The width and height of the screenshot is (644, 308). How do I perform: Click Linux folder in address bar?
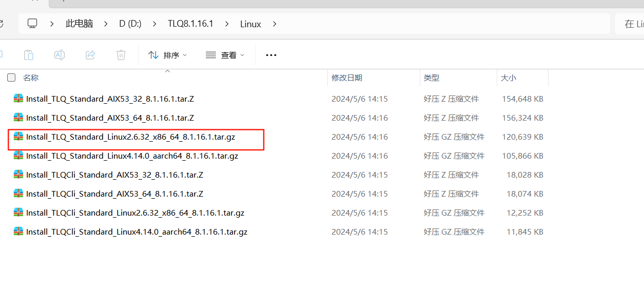250,24
